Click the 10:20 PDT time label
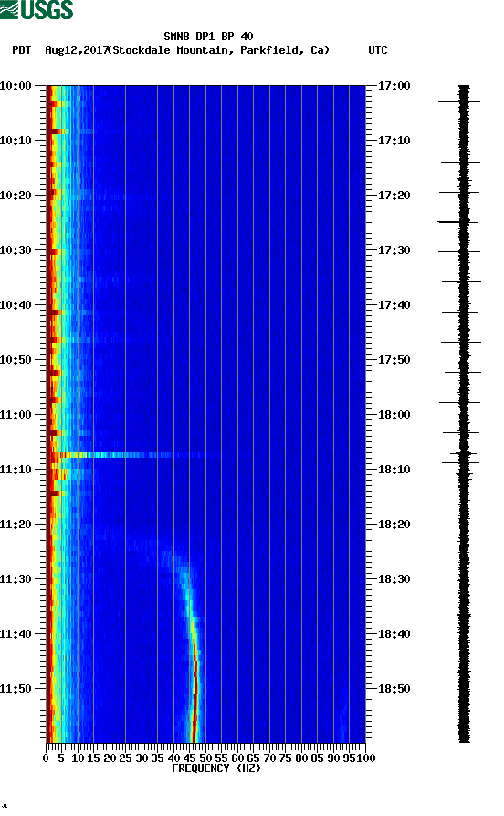The width and height of the screenshot is (504, 816). (16, 196)
